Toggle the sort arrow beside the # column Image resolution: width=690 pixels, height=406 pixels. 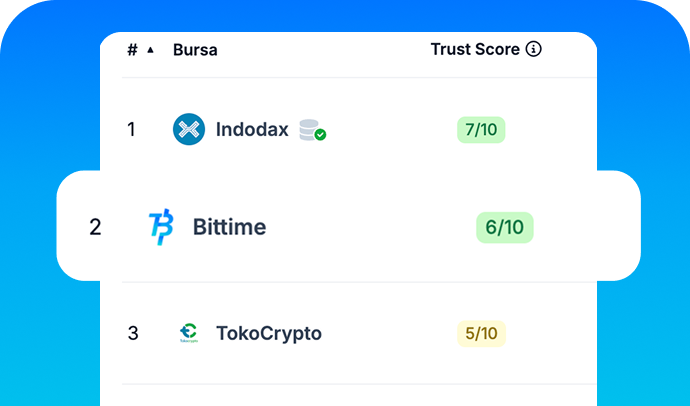click(x=150, y=50)
